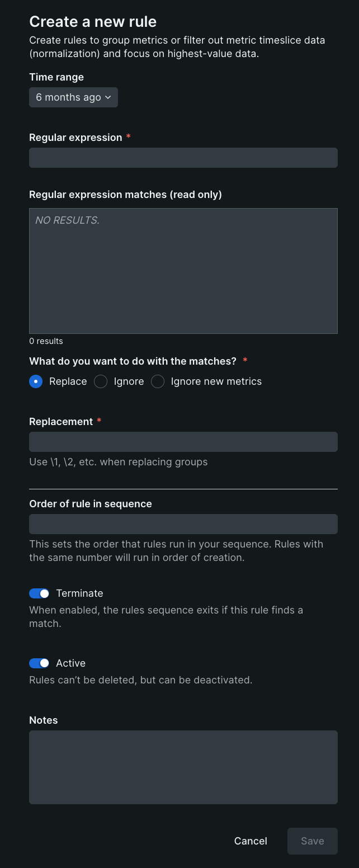Click into the Replacement text field
Screen dimensions: 359x868
point(183,442)
